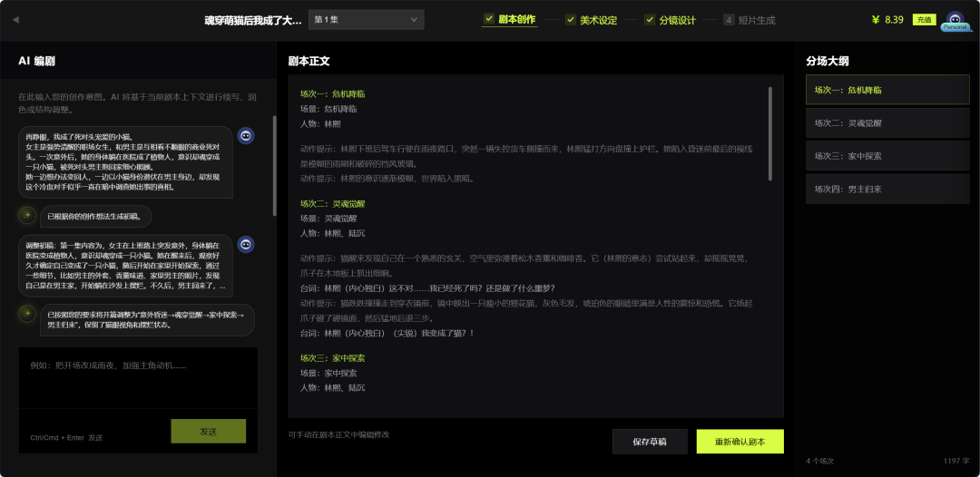Click the 4 个场次 scene count
980x477 pixels.
pos(820,462)
